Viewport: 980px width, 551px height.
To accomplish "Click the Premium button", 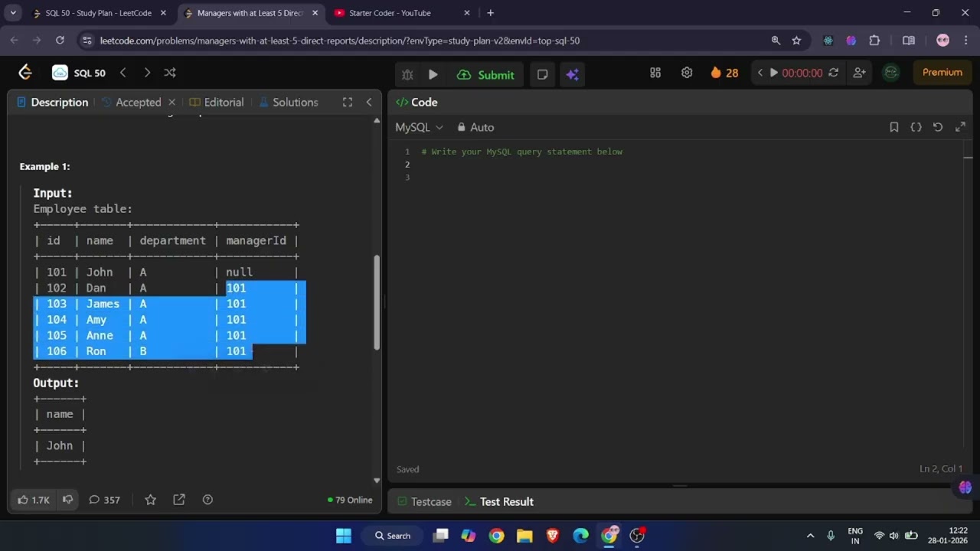I will [x=942, y=73].
